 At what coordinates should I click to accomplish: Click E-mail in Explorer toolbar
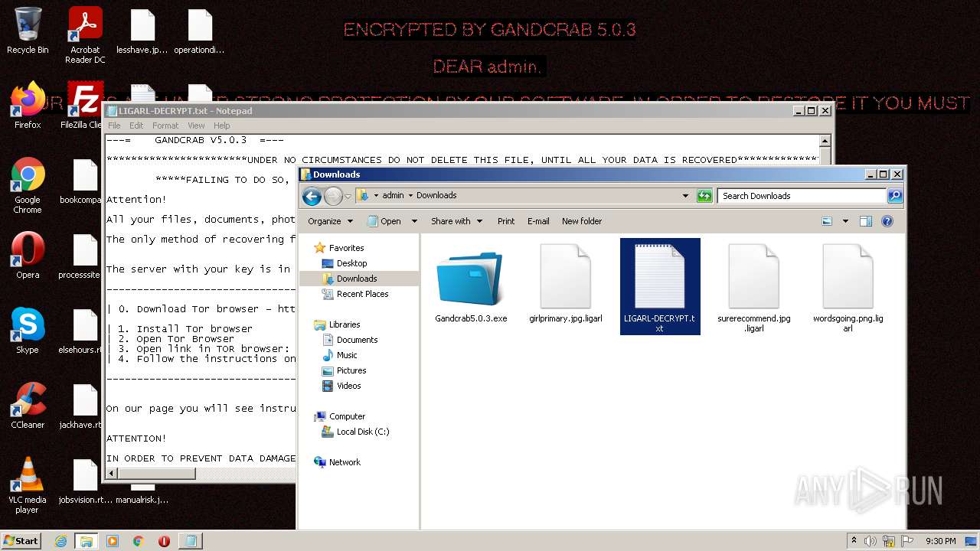coord(538,221)
